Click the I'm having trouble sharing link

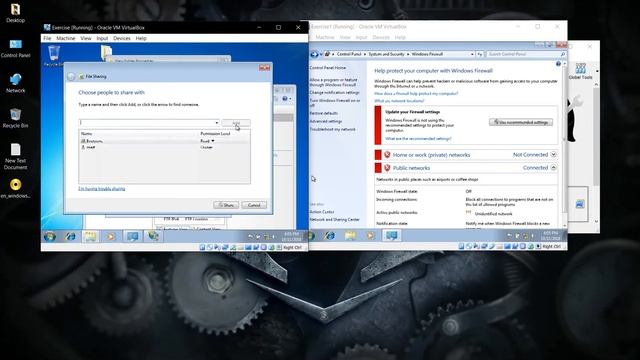102,189
